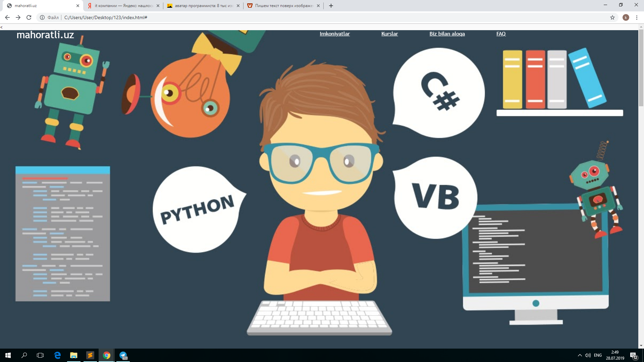Open the Kurslar navigation link
The height and width of the screenshot is (362, 644).
(x=389, y=34)
